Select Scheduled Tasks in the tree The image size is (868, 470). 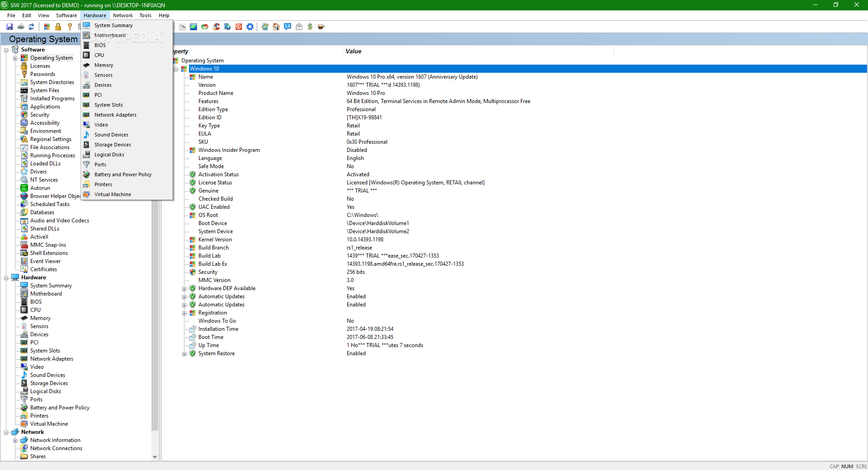[50, 204]
